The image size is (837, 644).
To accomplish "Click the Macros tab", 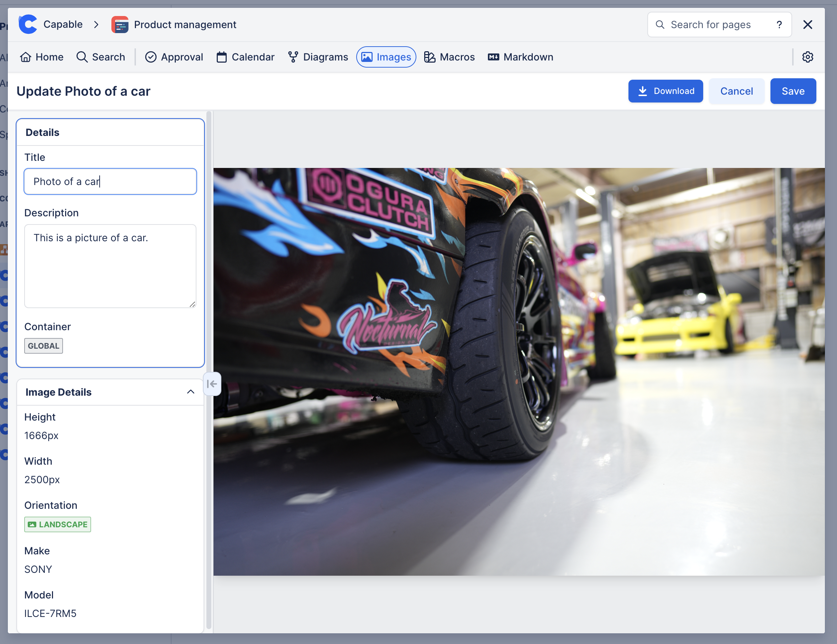I will point(449,57).
